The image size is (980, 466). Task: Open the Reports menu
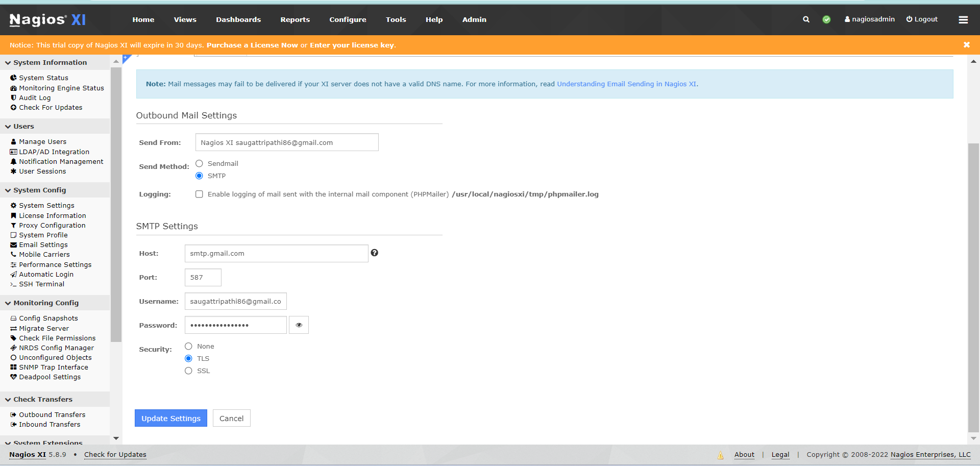pos(295,19)
